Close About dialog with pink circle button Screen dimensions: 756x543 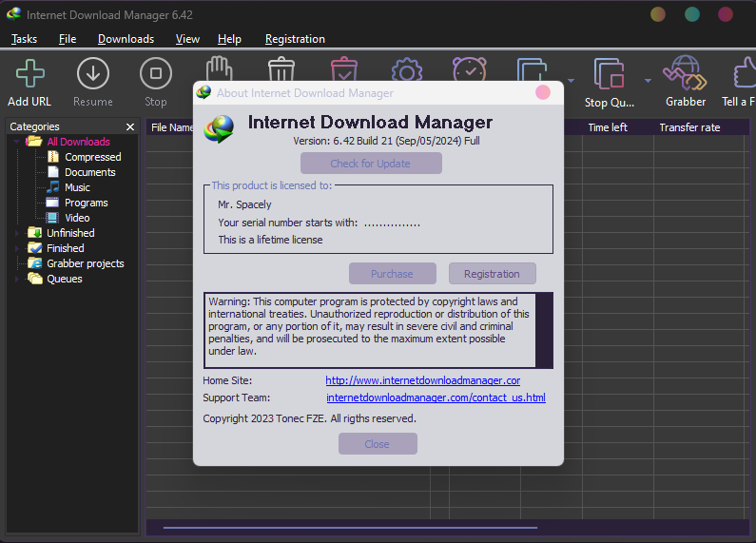coord(543,92)
